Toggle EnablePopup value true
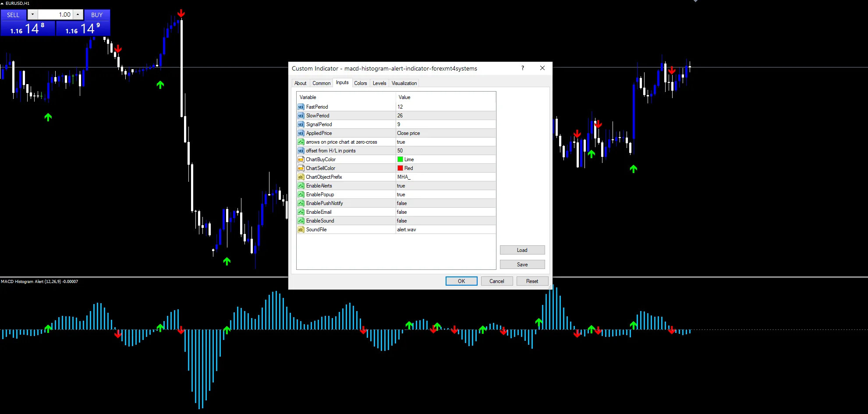Image resolution: width=868 pixels, height=414 pixels. point(446,195)
